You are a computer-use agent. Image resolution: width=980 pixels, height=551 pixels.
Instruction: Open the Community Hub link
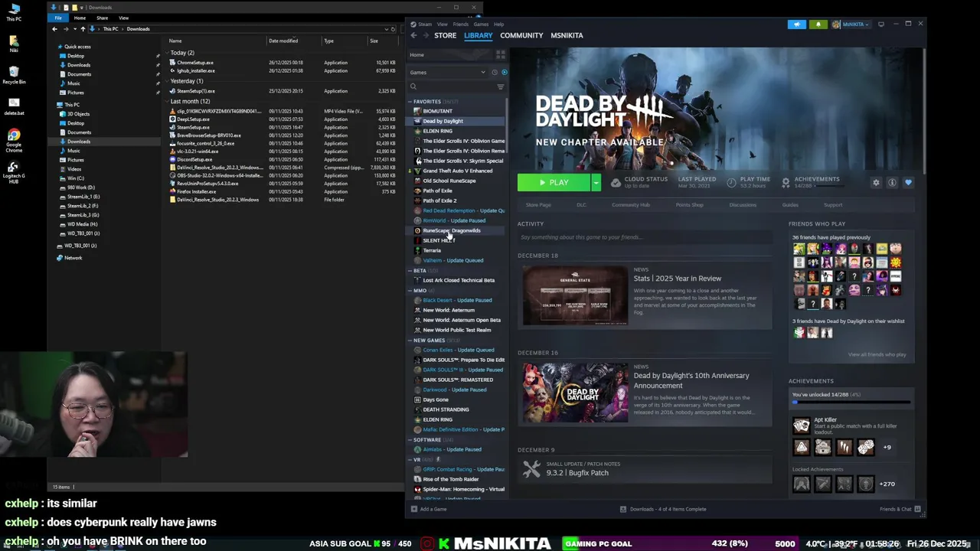point(631,205)
